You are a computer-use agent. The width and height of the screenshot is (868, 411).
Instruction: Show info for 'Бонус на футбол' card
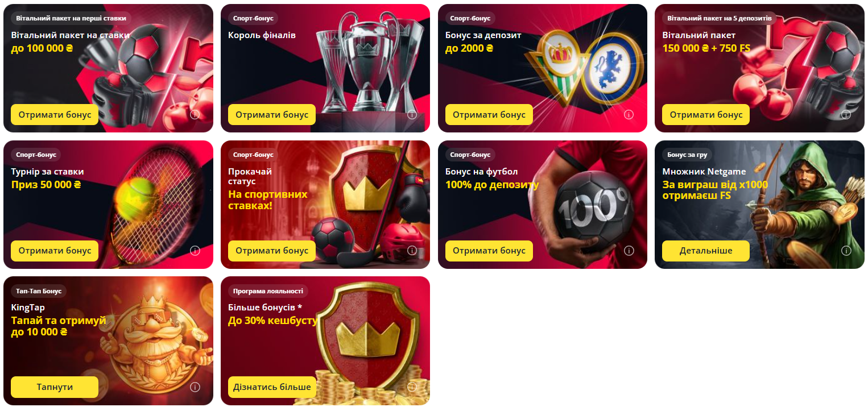pyautogui.click(x=629, y=251)
